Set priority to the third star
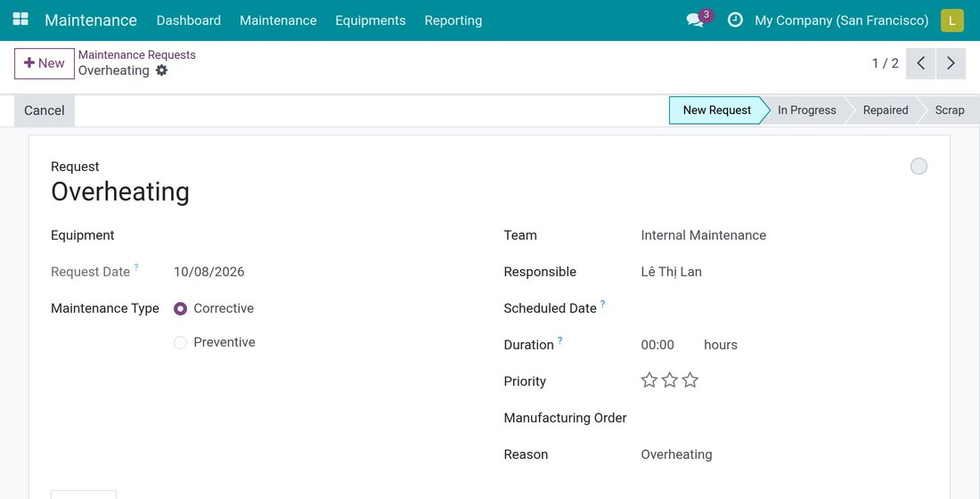 tap(690, 380)
